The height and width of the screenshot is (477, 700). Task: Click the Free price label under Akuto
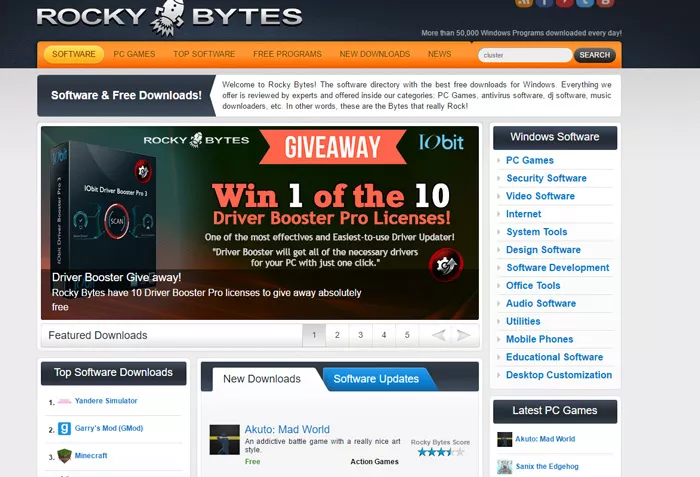252,462
